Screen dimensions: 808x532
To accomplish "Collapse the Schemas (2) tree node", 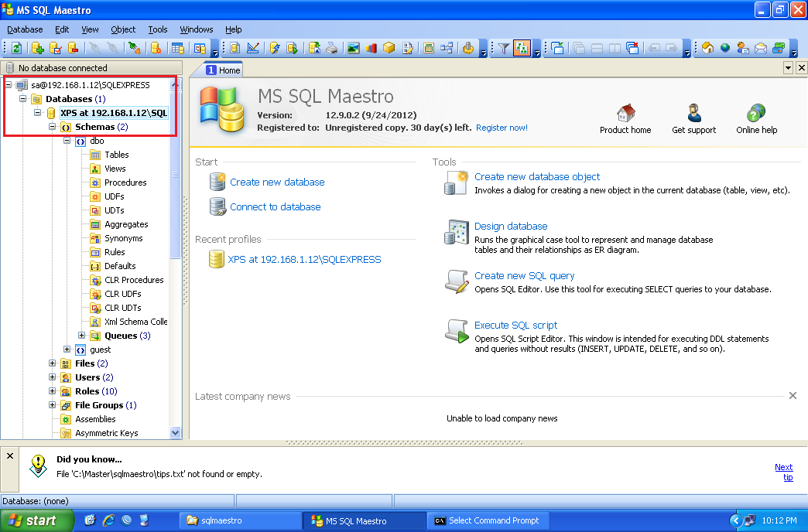I will (x=52, y=126).
